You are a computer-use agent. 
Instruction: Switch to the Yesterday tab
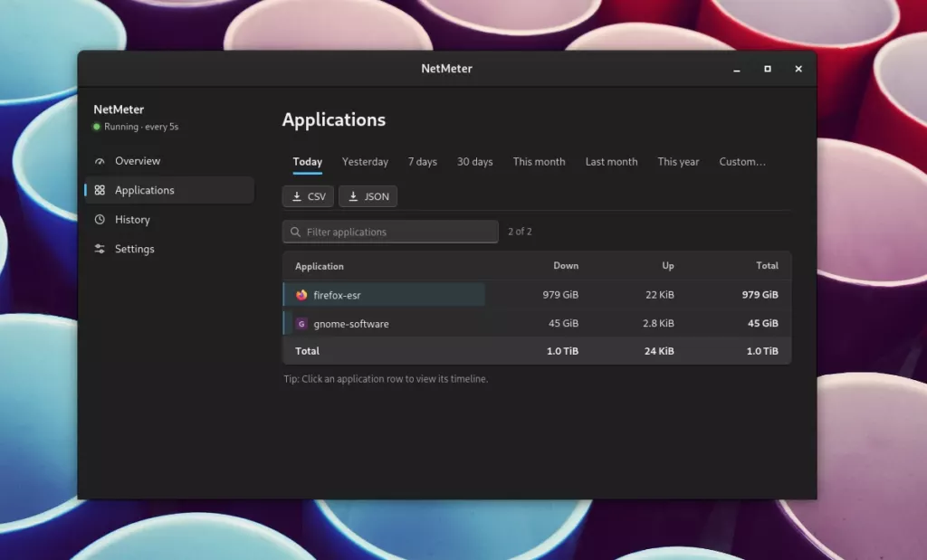point(366,162)
